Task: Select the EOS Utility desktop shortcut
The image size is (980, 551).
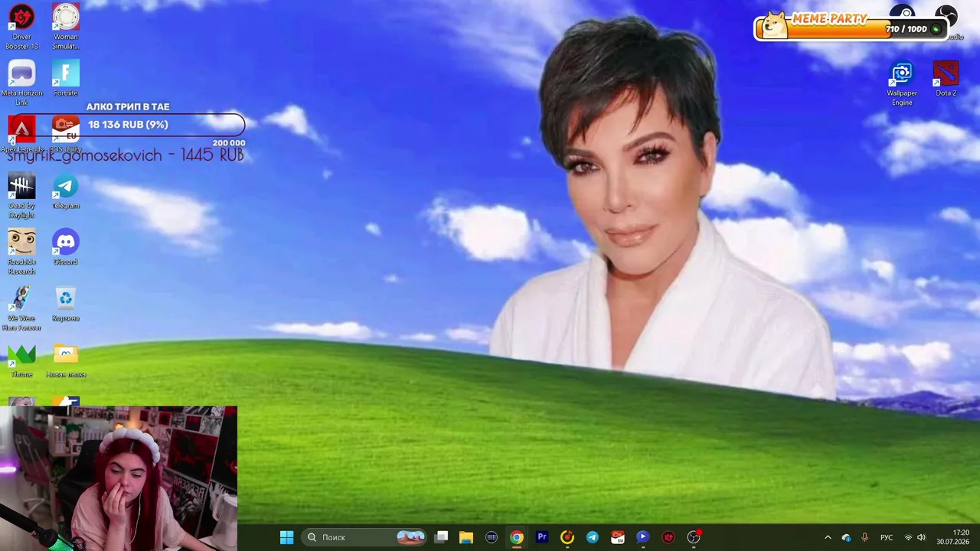Action: (x=66, y=134)
